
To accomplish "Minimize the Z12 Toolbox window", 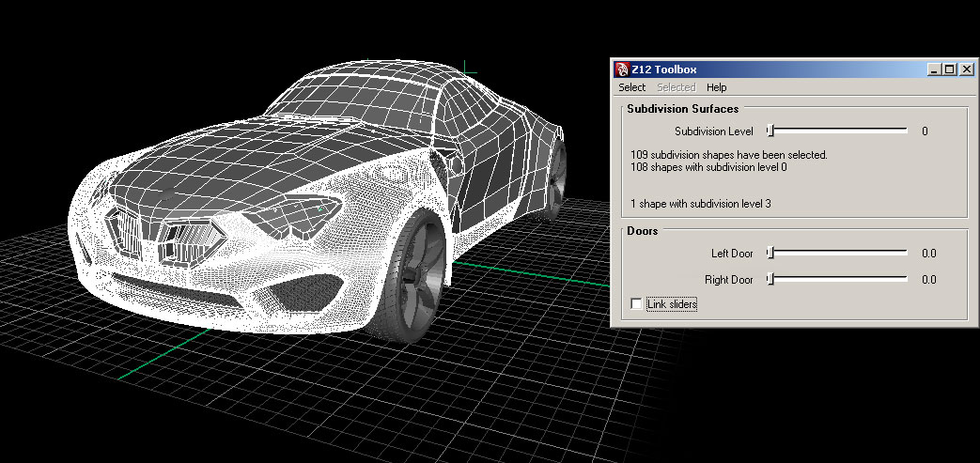I will (933, 69).
